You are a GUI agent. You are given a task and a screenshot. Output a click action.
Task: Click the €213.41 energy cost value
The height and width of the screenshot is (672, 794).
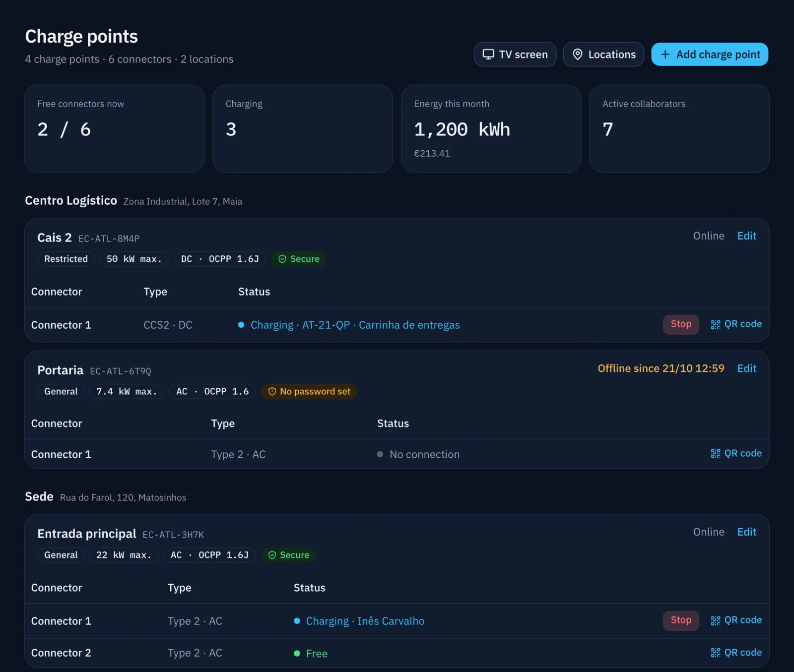pyautogui.click(x=432, y=153)
